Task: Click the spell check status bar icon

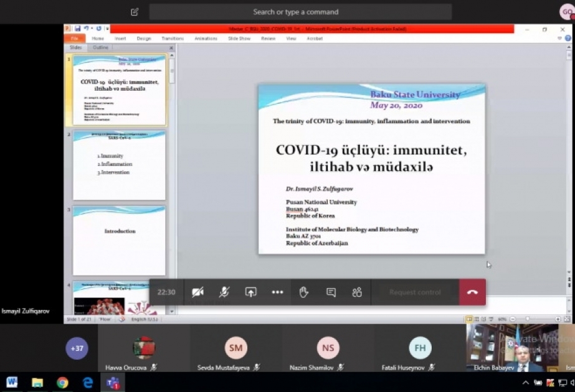Action: [121, 319]
